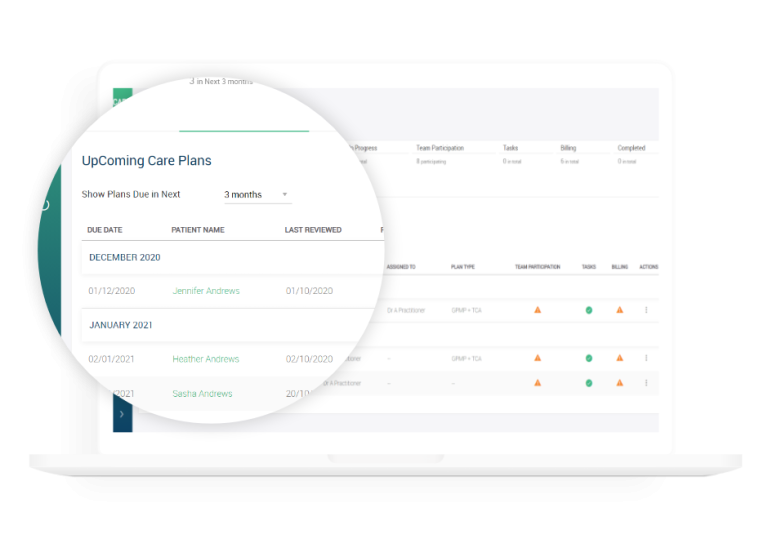The height and width of the screenshot is (539, 768).
Task: Open first row Actions three-dot menu
Action: 646,310
